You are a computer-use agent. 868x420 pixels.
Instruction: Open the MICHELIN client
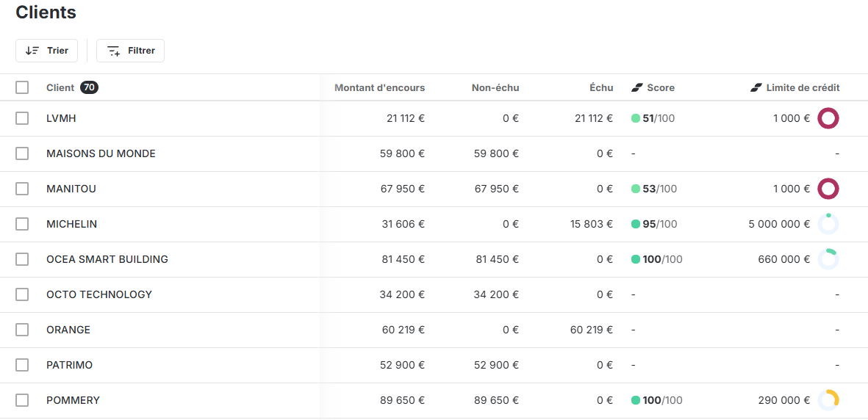click(72, 224)
